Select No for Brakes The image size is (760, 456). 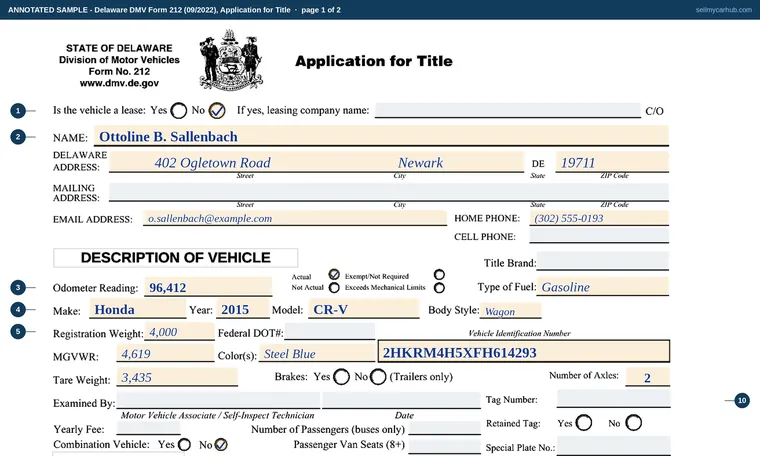click(x=378, y=377)
